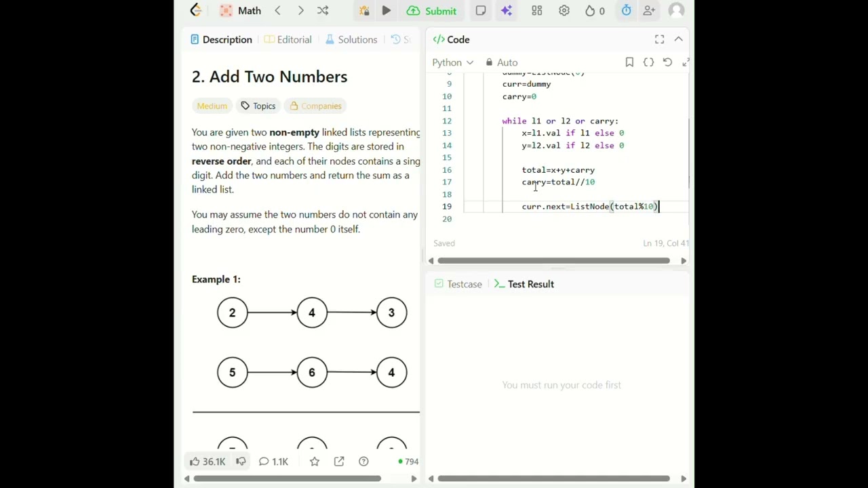Open the layout grid icon
This screenshot has width=868, height=488.
537,11
